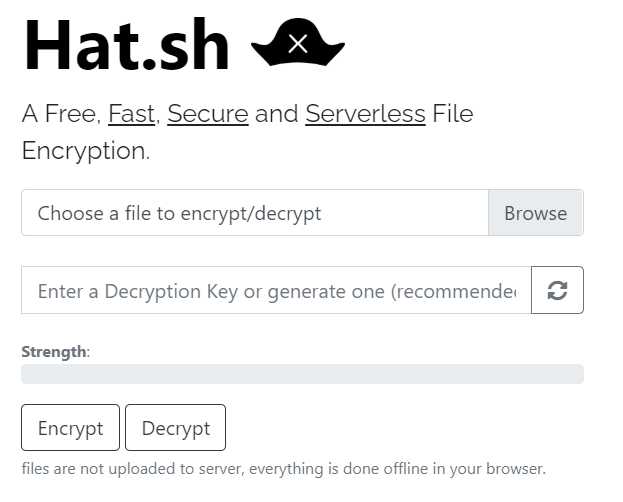The height and width of the screenshot is (502, 623).
Task: Focus the decryption key input field
Action: (276, 291)
